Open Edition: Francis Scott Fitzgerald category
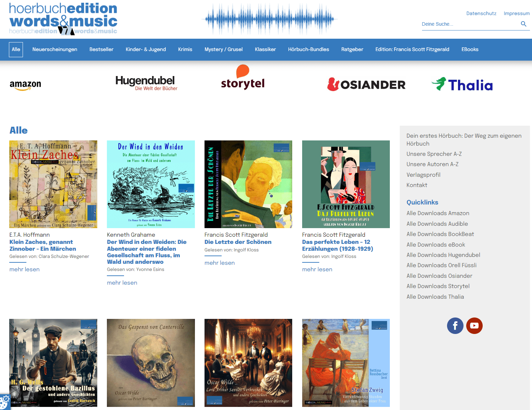 [412, 49]
